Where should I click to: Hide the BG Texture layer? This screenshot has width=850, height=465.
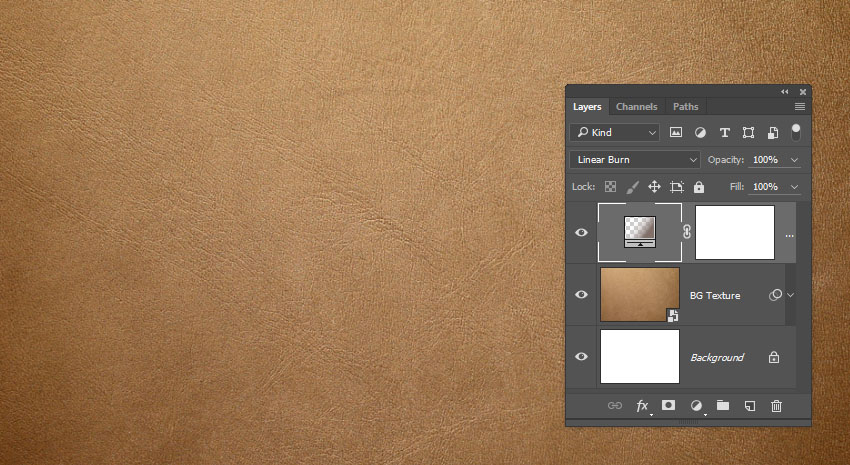tap(581, 295)
